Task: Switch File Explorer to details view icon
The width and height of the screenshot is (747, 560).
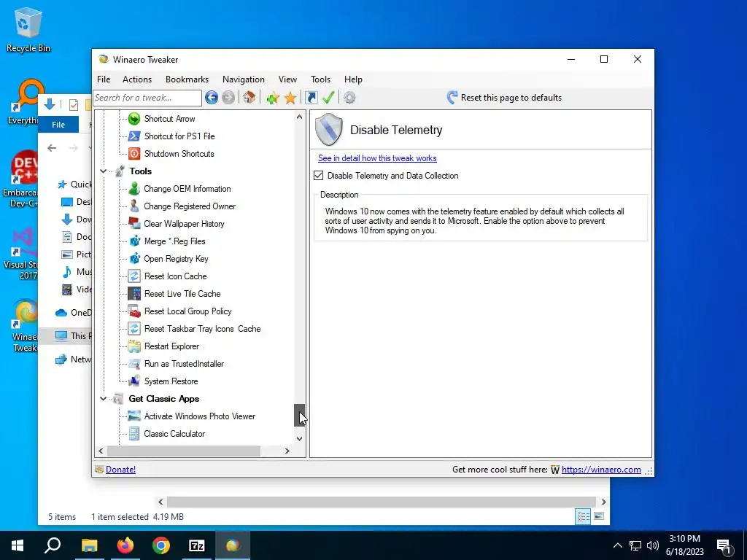Action: point(583,516)
